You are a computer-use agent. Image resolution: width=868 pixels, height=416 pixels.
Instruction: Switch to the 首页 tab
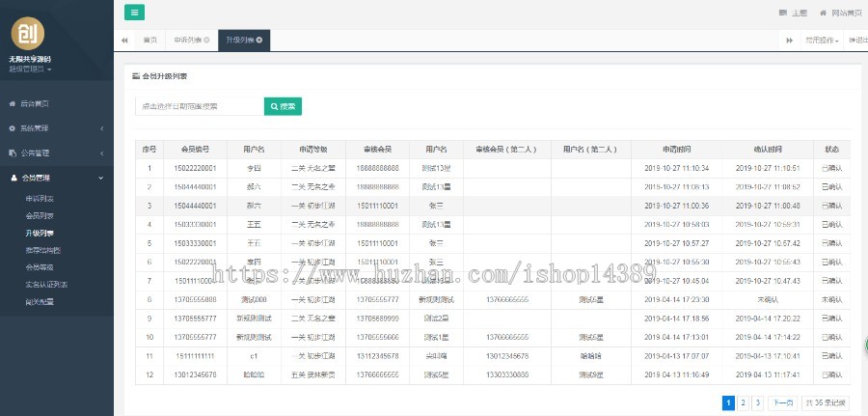150,41
